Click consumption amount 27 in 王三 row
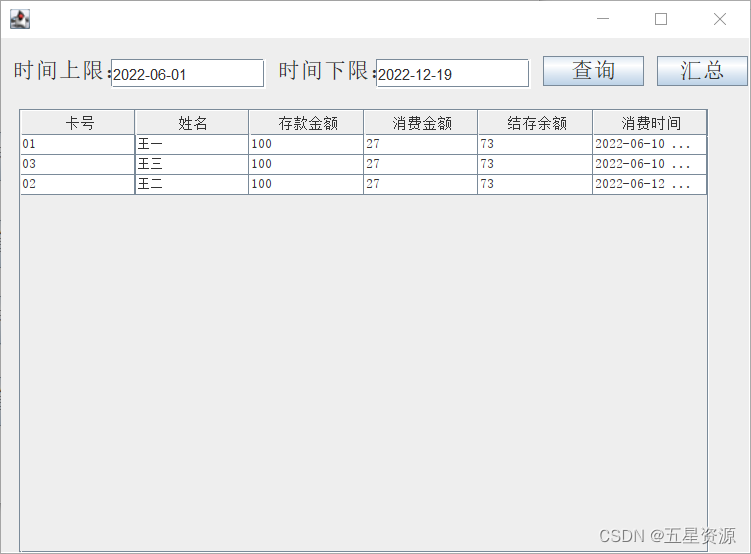This screenshot has width=751, height=554. [421, 164]
